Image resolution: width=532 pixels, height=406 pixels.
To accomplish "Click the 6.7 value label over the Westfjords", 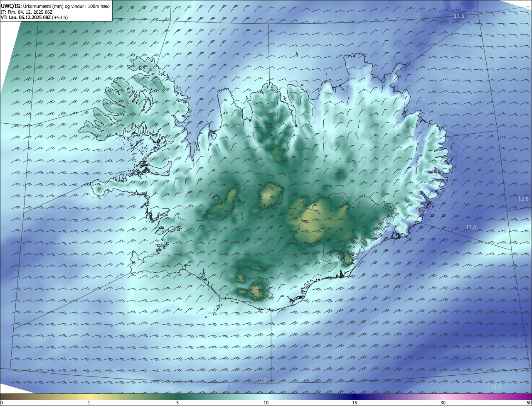I will click(126, 103).
